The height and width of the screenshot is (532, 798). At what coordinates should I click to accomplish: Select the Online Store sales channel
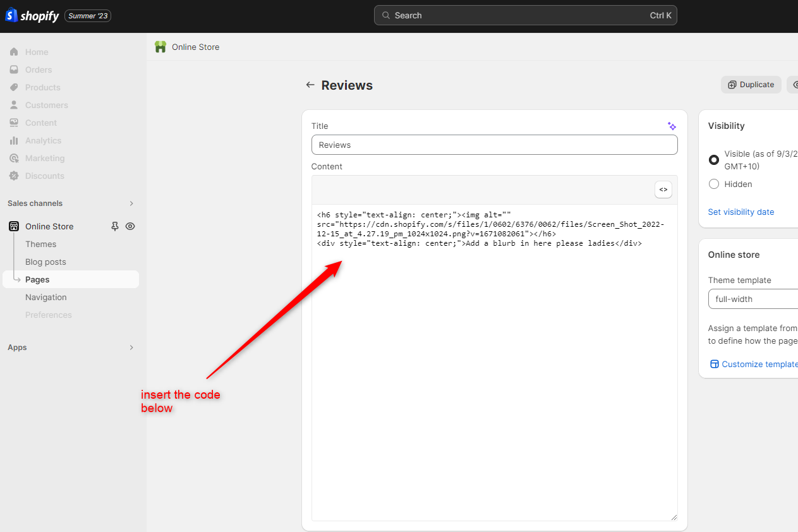(49, 226)
